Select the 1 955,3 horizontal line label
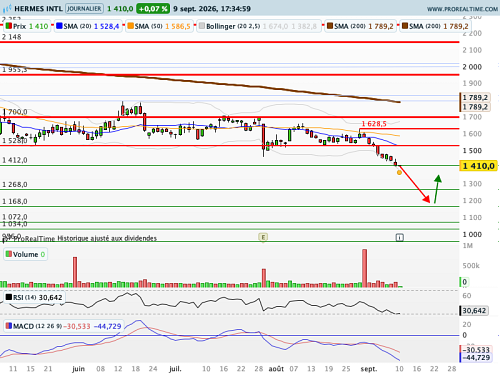 (14, 70)
